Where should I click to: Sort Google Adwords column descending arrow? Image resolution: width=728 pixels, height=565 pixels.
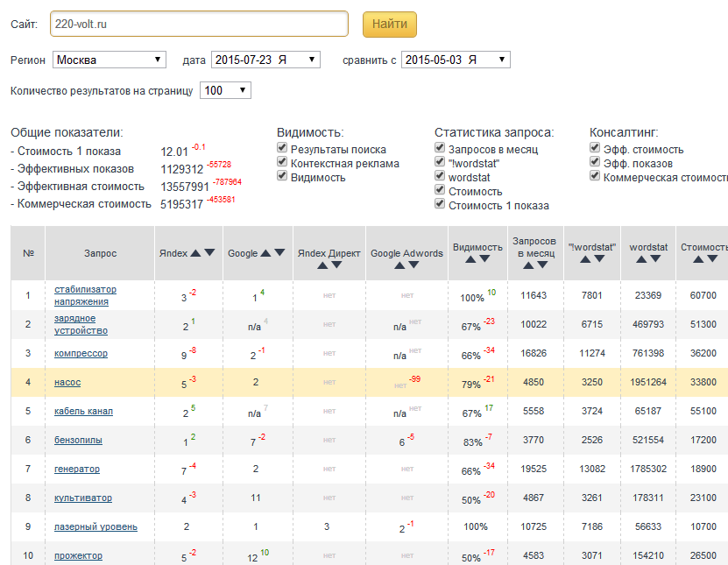pos(413,265)
